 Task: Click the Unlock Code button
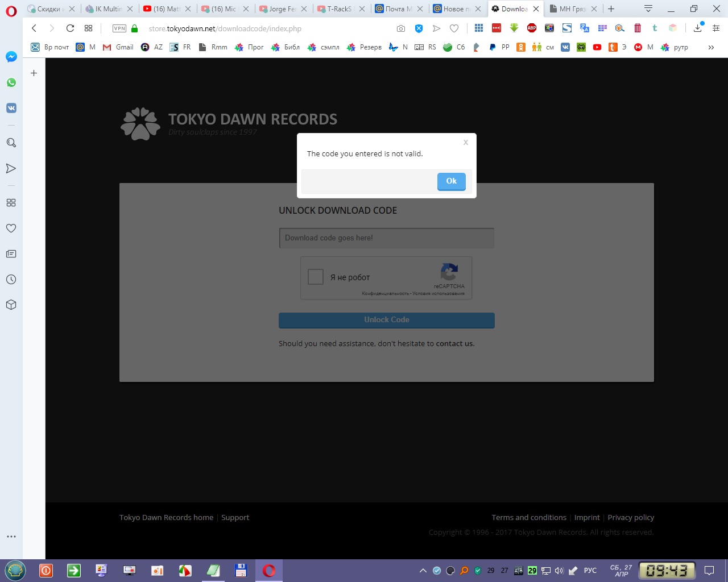[387, 320]
